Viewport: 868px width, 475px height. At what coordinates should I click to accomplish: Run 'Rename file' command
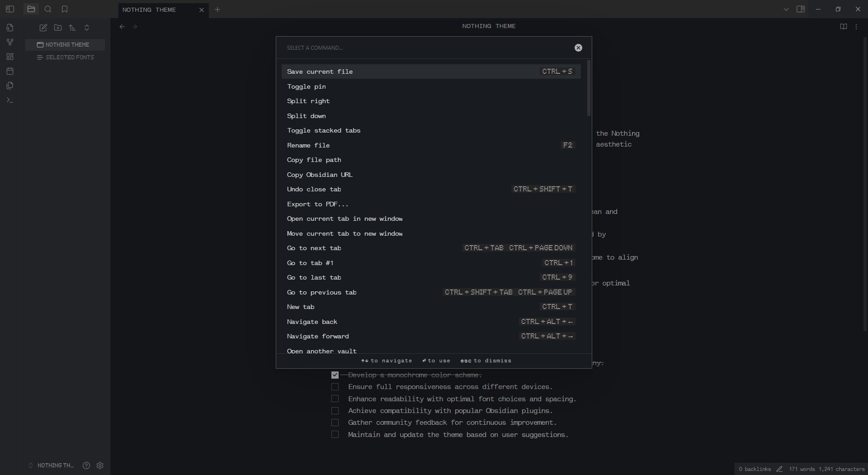coord(431,145)
